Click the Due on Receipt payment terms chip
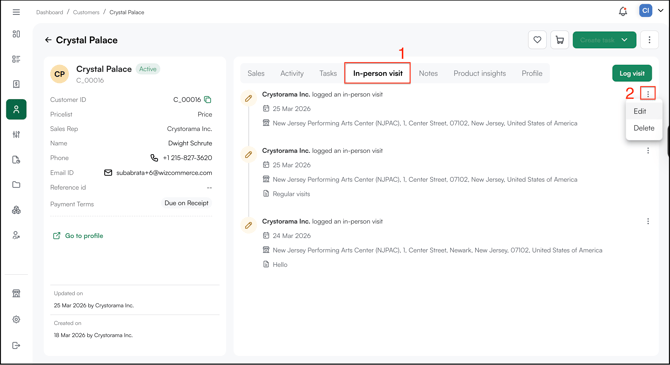 tap(186, 203)
